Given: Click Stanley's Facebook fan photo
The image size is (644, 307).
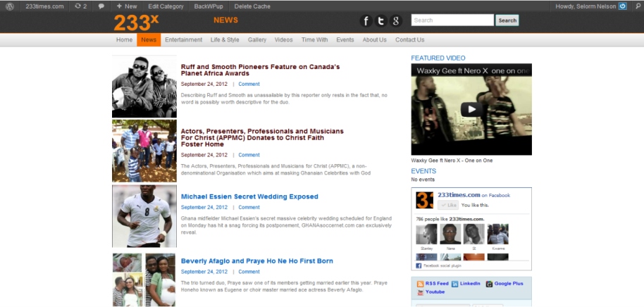Looking at the screenshot, I should pyautogui.click(x=426, y=234).
